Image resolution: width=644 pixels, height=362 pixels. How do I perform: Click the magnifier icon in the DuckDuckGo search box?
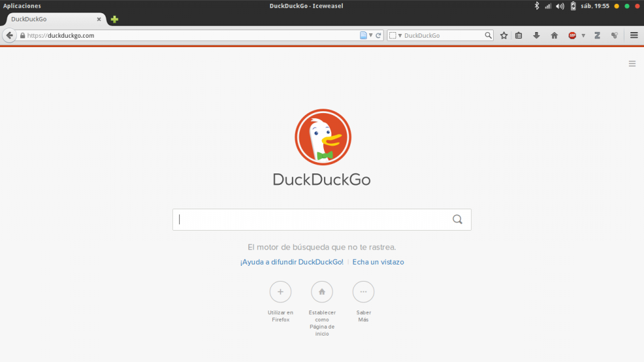457,219
